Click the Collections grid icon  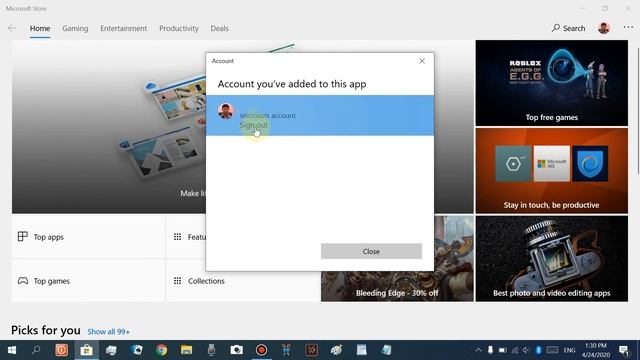(x=177, y=281)
